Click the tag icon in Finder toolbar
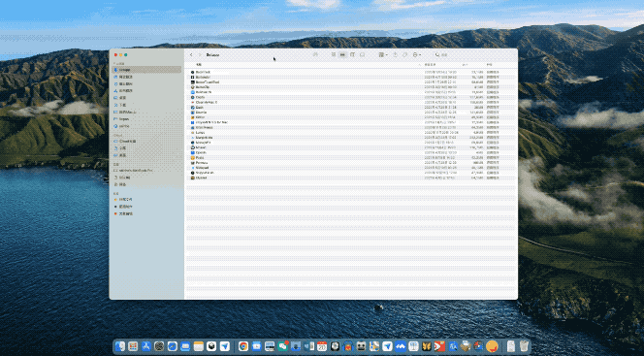The width and height of the screenshot is (644, 356). pos(405,54)
